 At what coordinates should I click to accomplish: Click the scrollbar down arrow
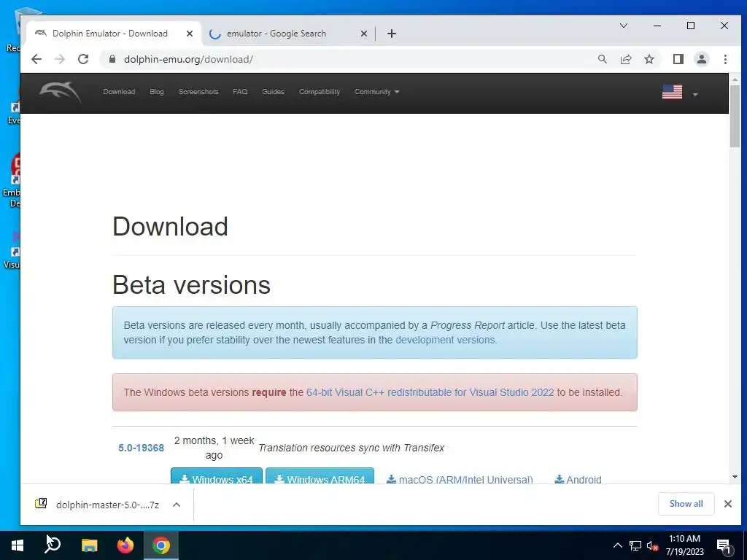coord(735,477)
